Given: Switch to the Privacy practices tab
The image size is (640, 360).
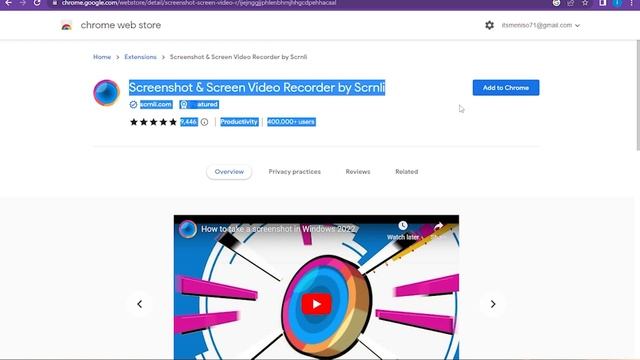Looking at the screenshot, I should 295,172.
